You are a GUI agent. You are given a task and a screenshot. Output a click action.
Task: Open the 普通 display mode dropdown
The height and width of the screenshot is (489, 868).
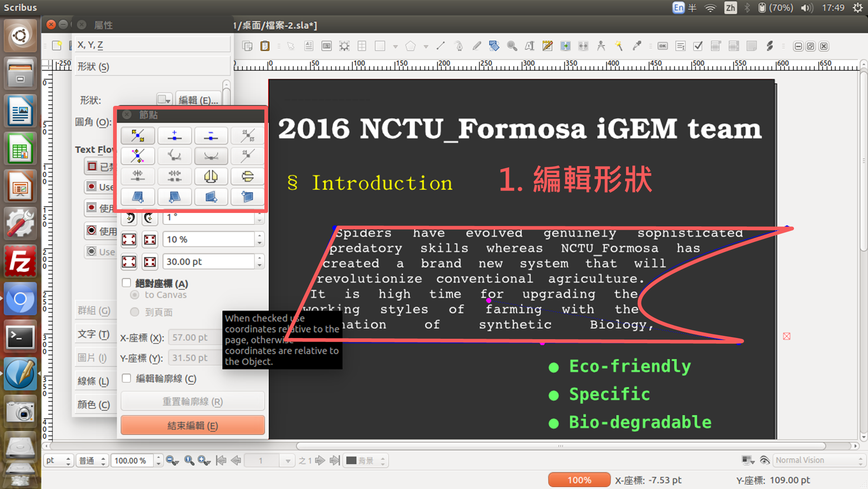point(92,460)
